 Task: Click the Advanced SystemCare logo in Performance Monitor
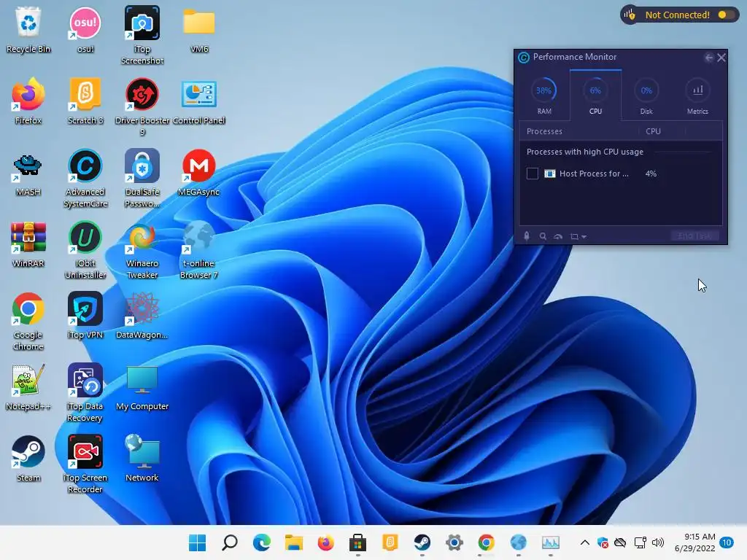pyautogui.click(x=524, y=58)
